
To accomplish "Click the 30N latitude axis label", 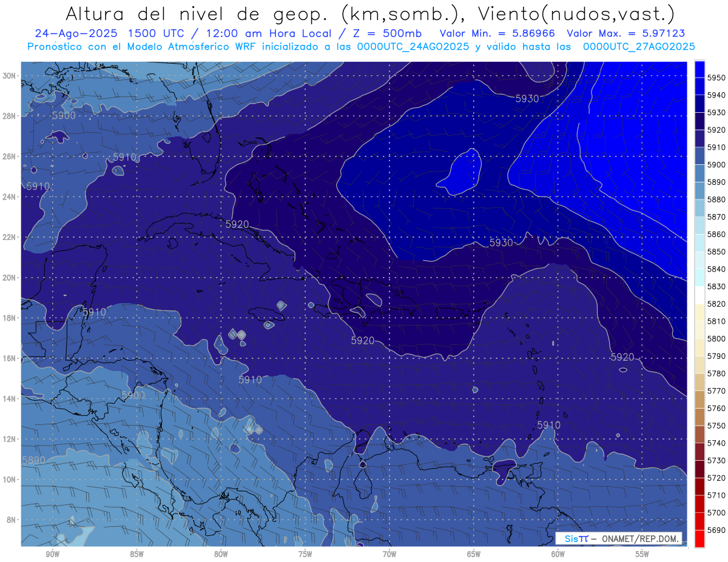I will click(x=9, y=76).
